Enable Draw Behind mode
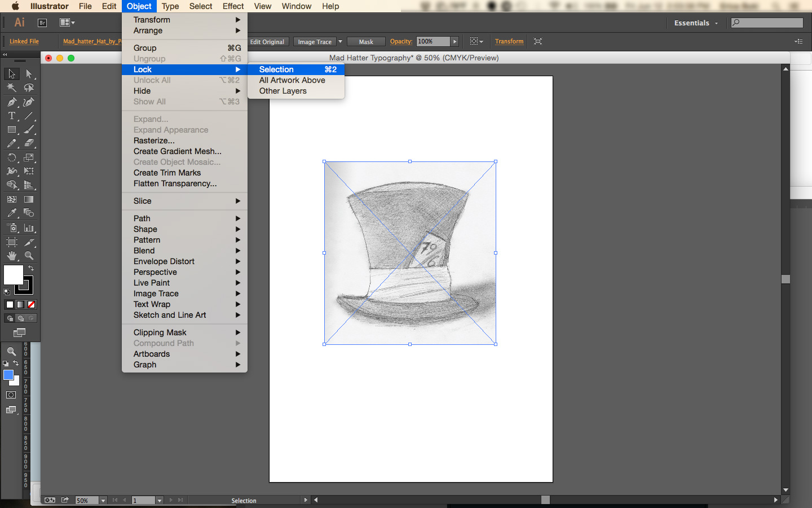This screenshot has width=812, height=508. coord(21,318)
